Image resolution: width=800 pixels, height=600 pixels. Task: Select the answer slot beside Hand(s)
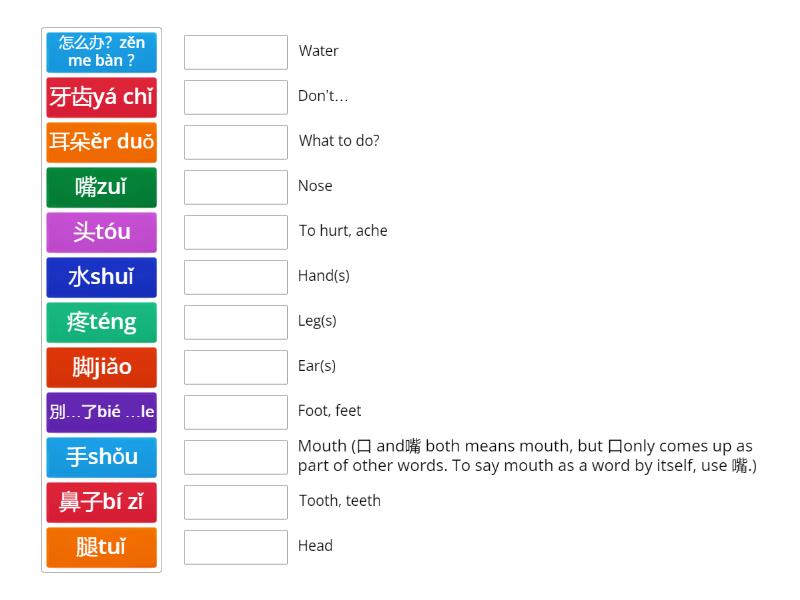tap(235, 277)
